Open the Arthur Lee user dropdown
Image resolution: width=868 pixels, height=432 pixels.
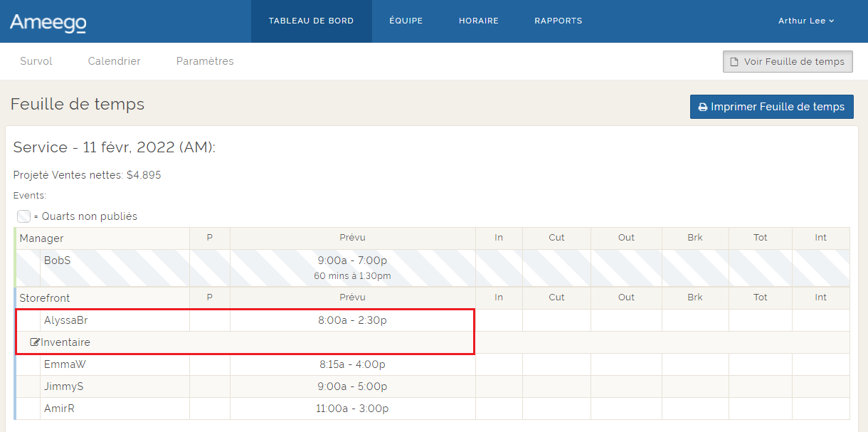(x=805, y=21)
